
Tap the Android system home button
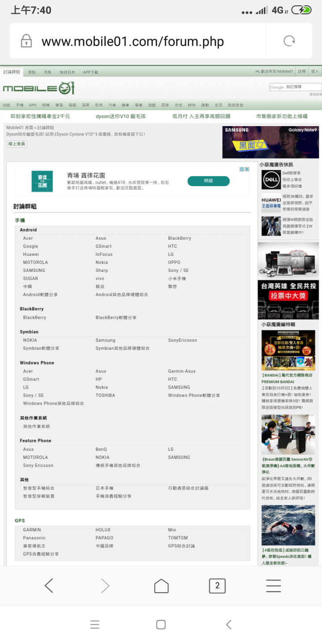(x=161, y=625)
